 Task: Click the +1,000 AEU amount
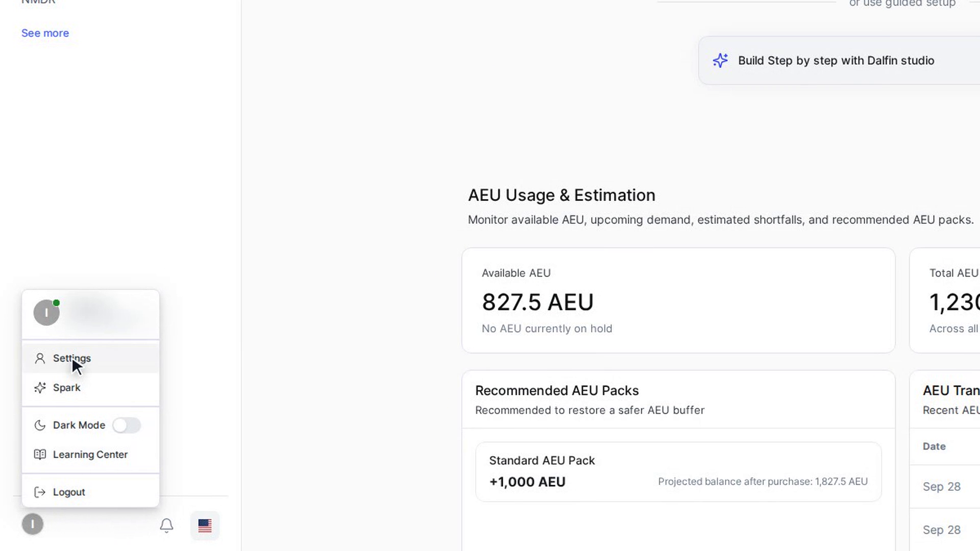click(x=527, y=482)
